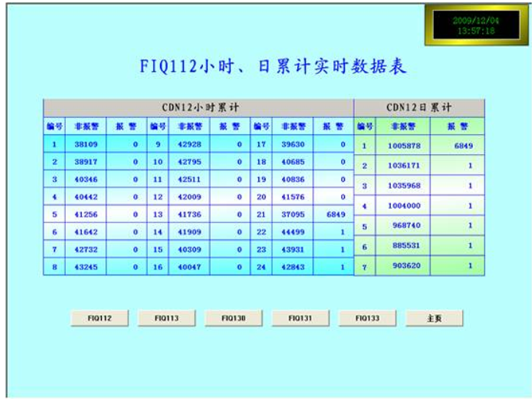Switch to the FIQ130 screen

pos(233,318)
